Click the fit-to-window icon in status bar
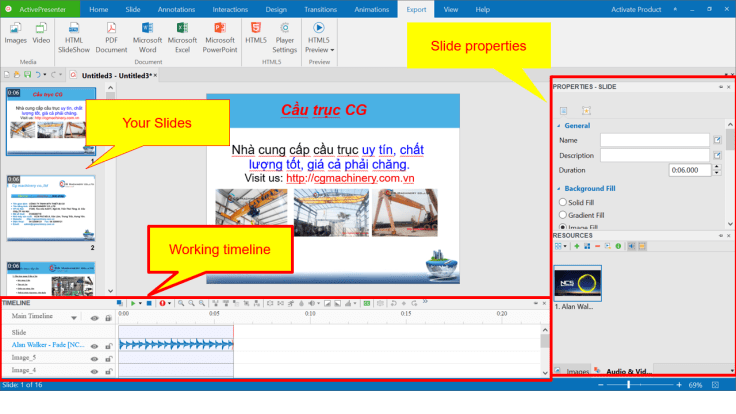Viewport: 736px width, 414px height. point(715,385)
